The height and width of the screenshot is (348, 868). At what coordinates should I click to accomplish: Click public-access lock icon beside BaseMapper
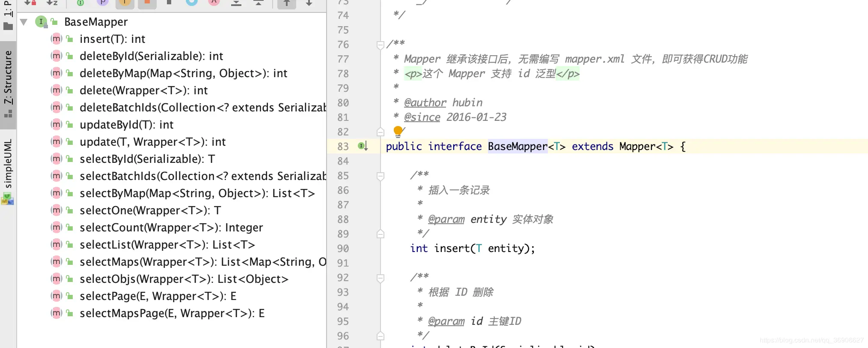pyautogui.click(x=54, y=21)
